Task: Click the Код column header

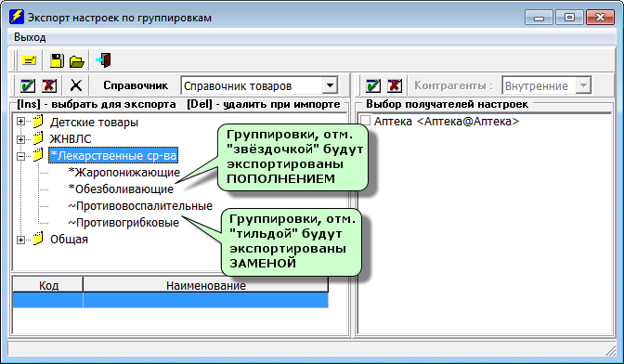Action: [48, 285]
